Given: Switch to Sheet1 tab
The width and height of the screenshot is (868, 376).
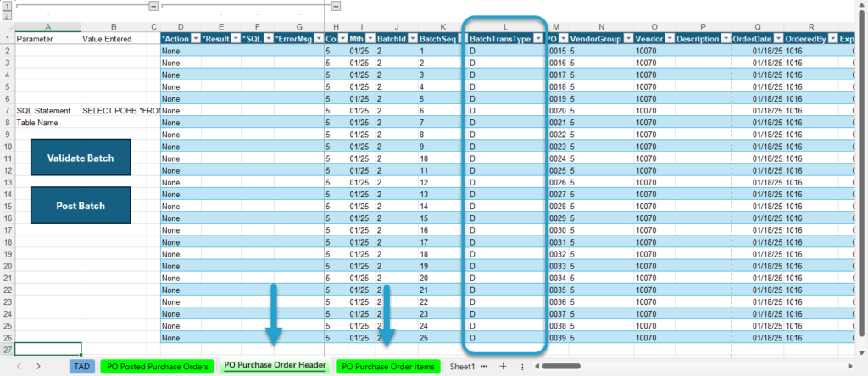Looking at the screenshot, I should [462, 366].
